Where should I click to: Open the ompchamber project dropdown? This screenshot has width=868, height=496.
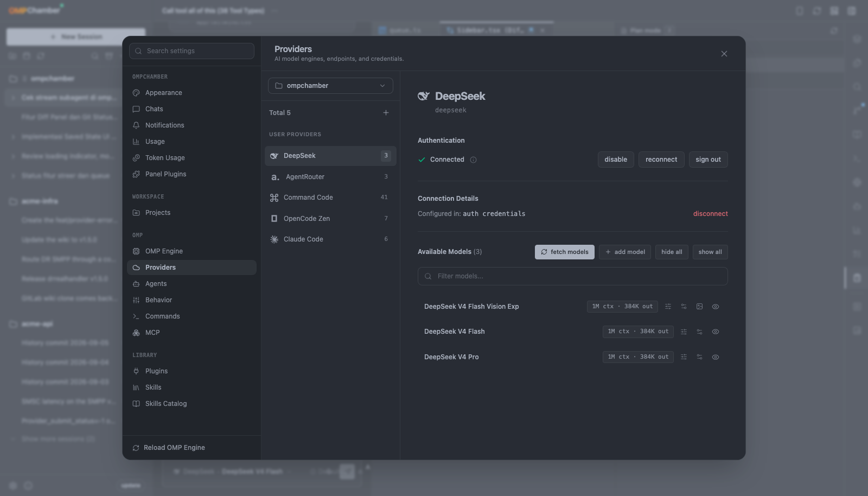[x=330, y=86]
